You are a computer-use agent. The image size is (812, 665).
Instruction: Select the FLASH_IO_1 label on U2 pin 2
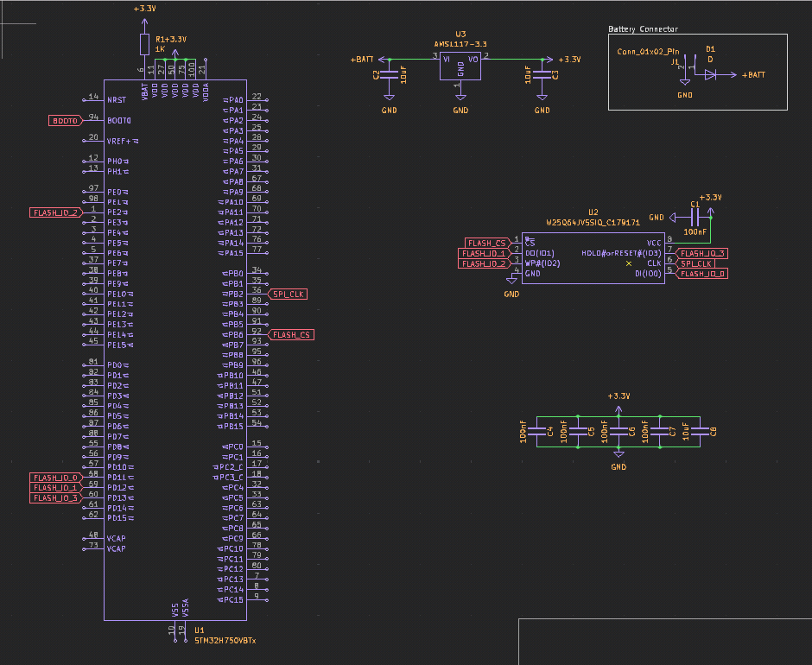point(484,253)
